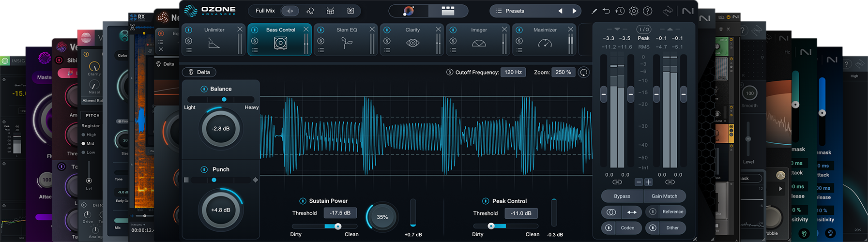Open Imager module preset list icon
This screenshot has width=868, height=242.
(453, 50)
